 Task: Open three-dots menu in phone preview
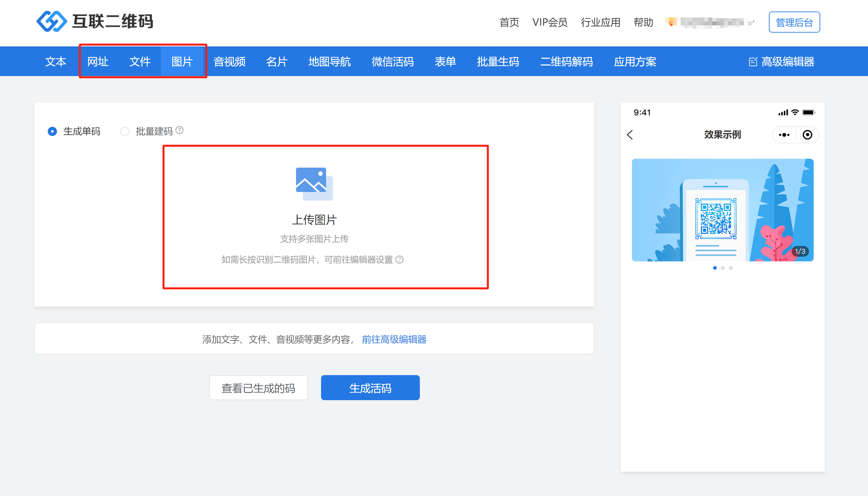tap(784, 135)
